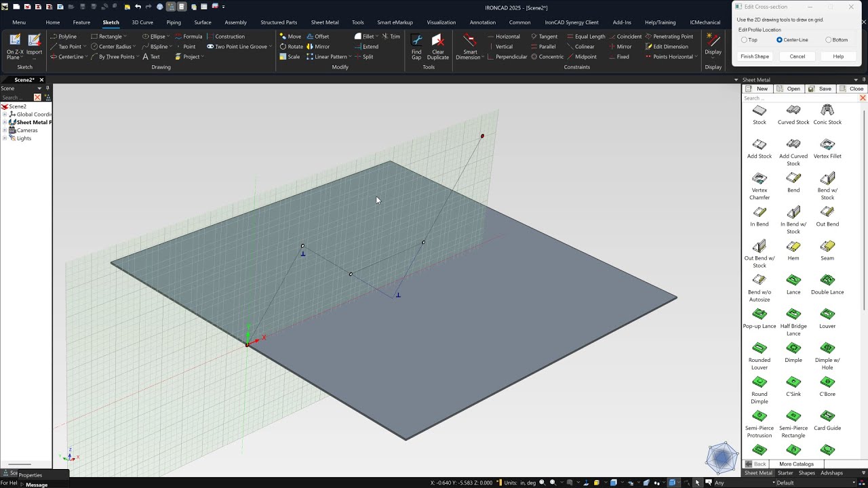The height and width of the screenshot is (488, 868).
Task: Activate the Trim tool
Action: pos(391,37)
